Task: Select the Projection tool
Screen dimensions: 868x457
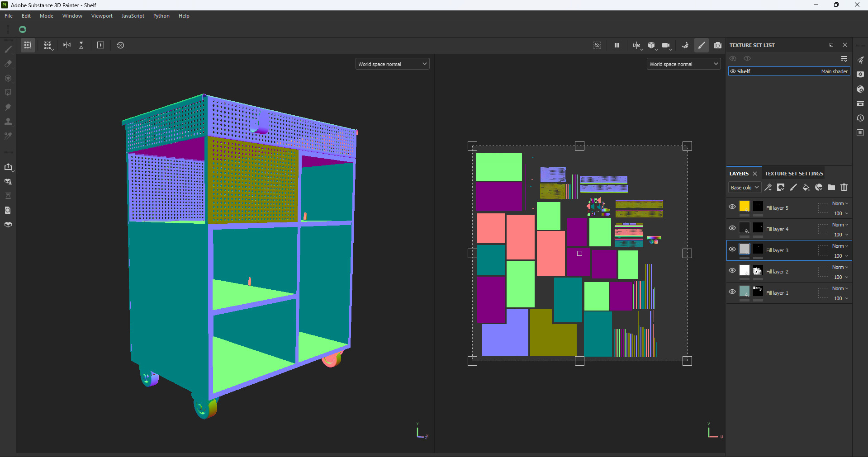Action: point(8,78)
